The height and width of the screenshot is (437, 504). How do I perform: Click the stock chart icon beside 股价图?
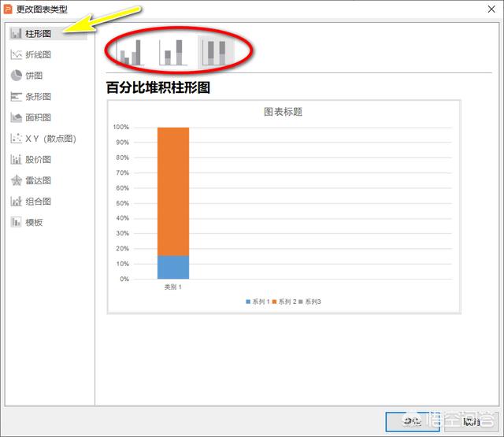pyautogui.click(x=16, y=159)
